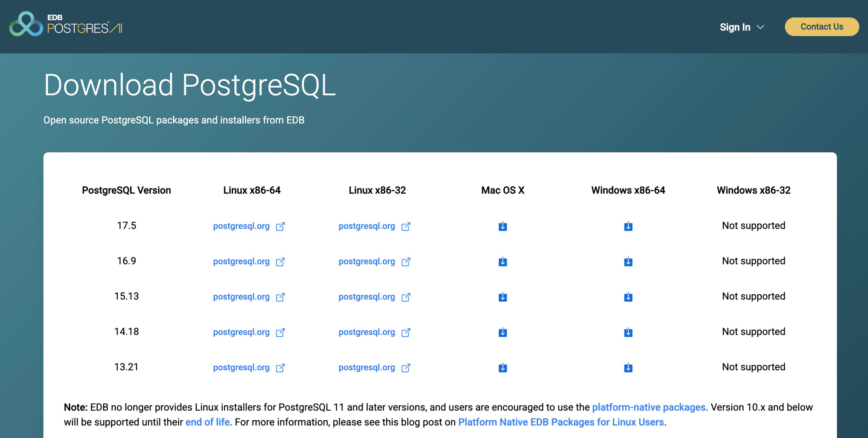Click the Mac OS X column header
The height and width of the screenshot is (438, 868).
(x=503, y=190)
